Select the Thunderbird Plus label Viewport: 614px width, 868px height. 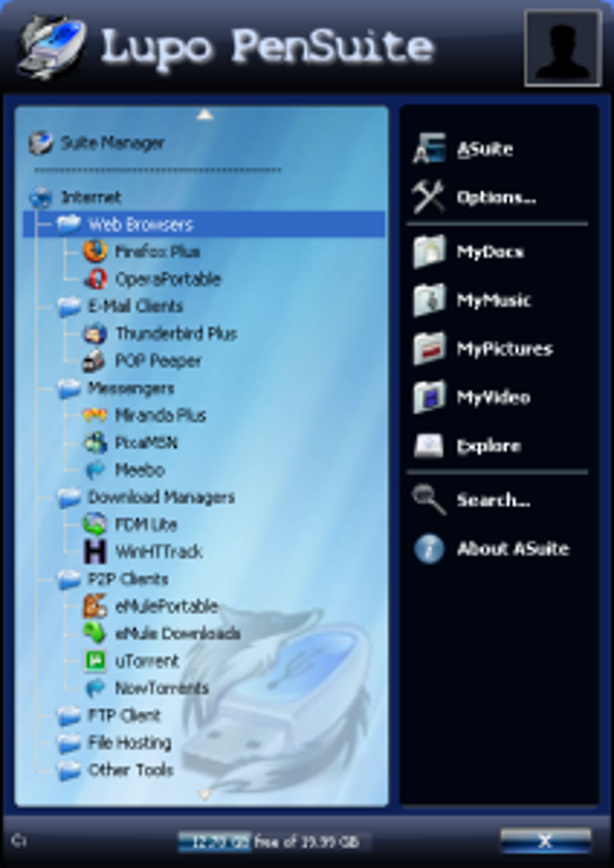[x=176, y=333]
